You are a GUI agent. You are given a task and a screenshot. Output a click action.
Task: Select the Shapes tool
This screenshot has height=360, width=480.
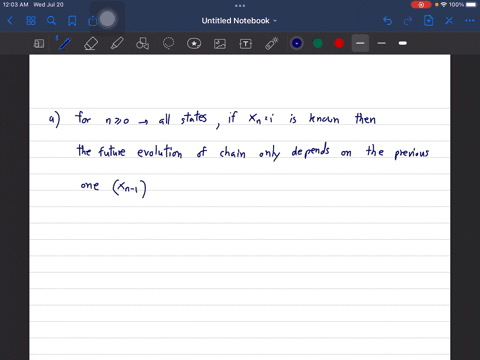(x=142, y=43)
